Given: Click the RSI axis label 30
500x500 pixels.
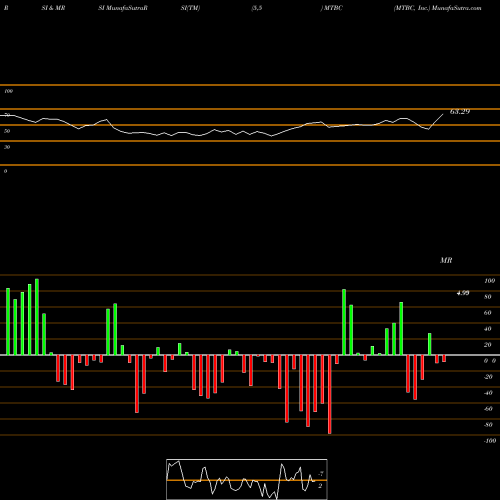Looking at the screenshot, I should pyautogui.click(x=7, y=147).
